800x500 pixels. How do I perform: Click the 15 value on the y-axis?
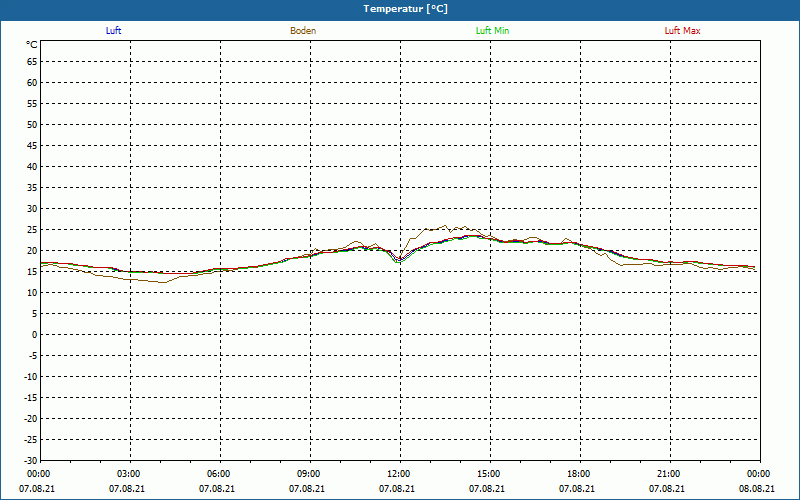[x=32, y=271]
